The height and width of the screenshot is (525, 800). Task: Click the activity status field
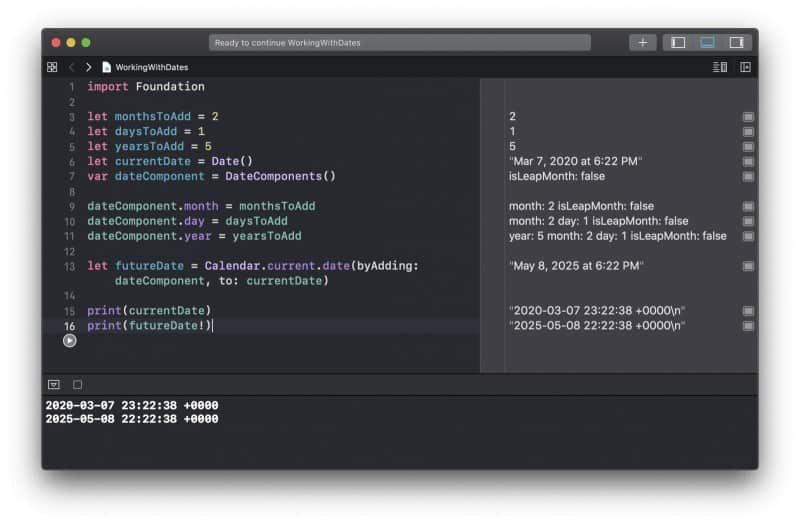point(399,42)
